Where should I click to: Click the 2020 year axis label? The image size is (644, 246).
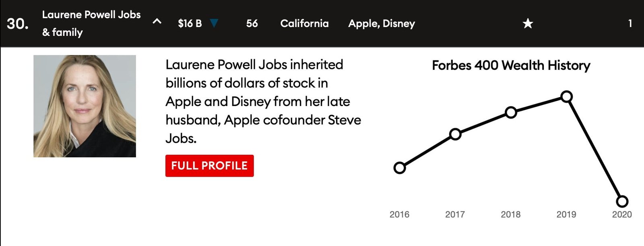click(x=622, y=215)
